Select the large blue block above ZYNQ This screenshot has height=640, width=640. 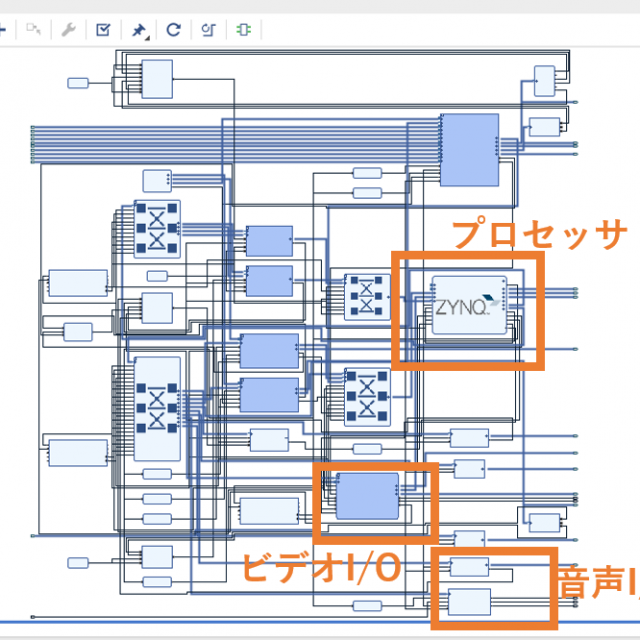pyautogui.click(x=469, y=150)
